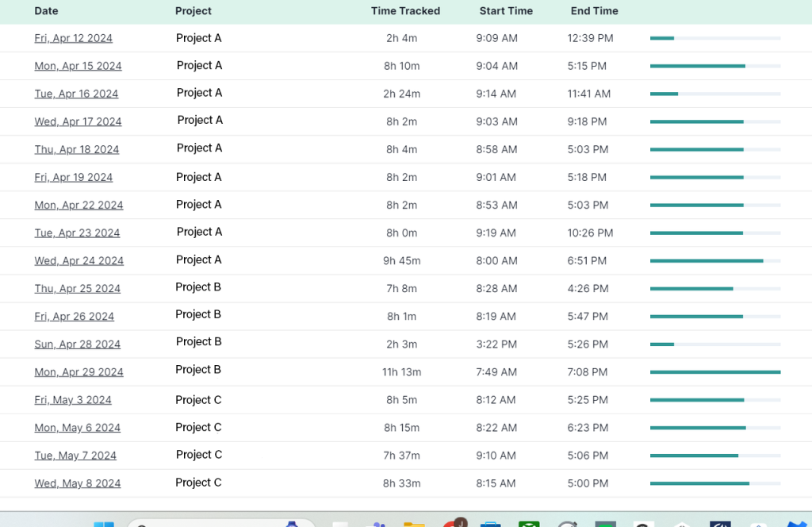Open the Fri, Apr 12 2024 entry
This screenshot has width=812, height=527.
pos(73,38)
